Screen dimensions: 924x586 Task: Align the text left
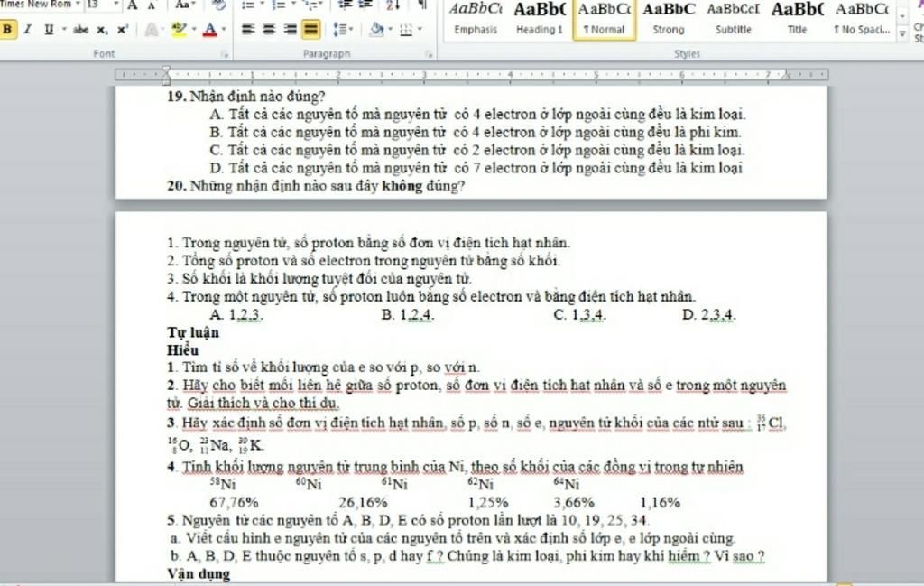point(248,29)
